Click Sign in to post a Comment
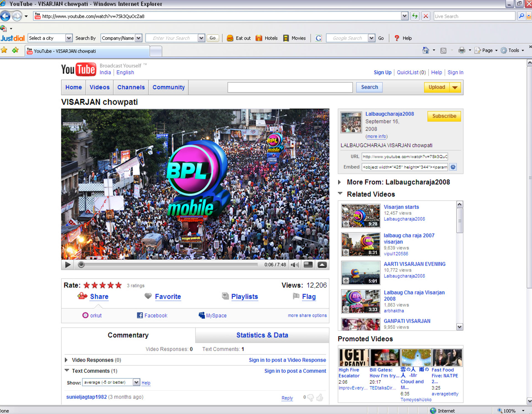The width and height of the screenshot is (532, 414). click(x=295, y=371)
